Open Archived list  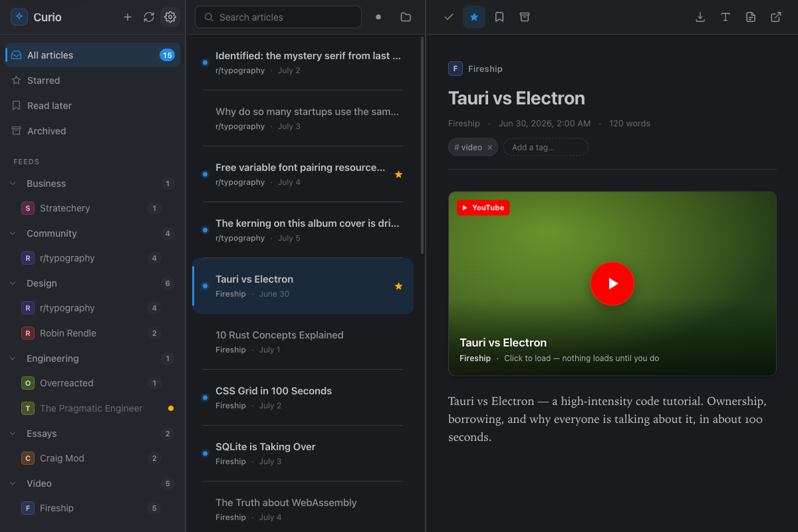point(92,131)
